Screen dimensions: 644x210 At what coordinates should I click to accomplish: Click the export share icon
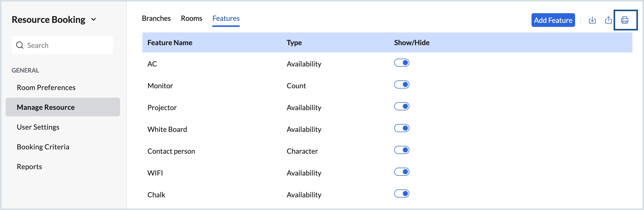(x=608, y=20)
